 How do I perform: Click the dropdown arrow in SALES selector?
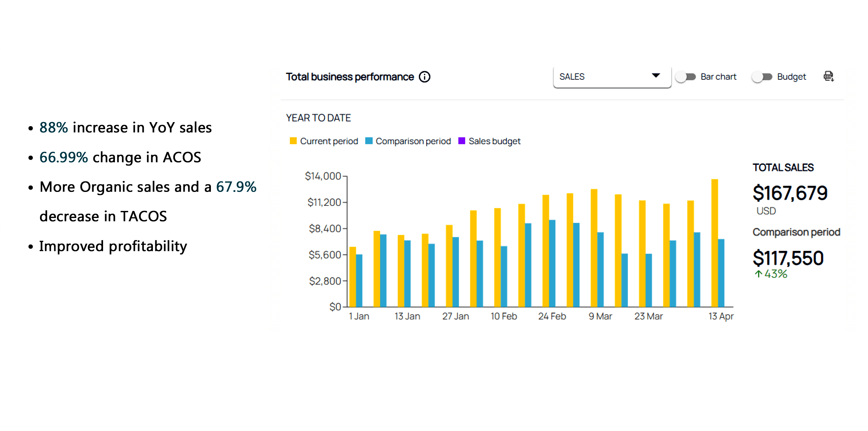click(x=656, y=76)
